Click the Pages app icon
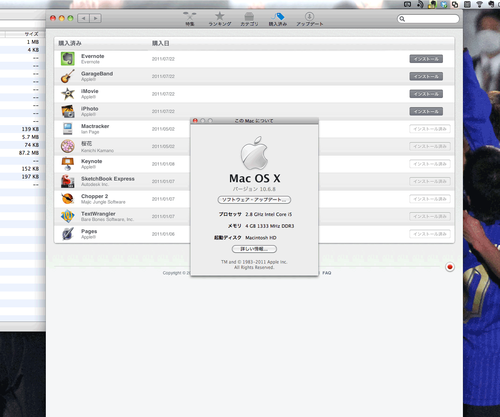Image resolution: width=500 pixels, height=417 pixels. pyautogui.click(x=68, y=234)
